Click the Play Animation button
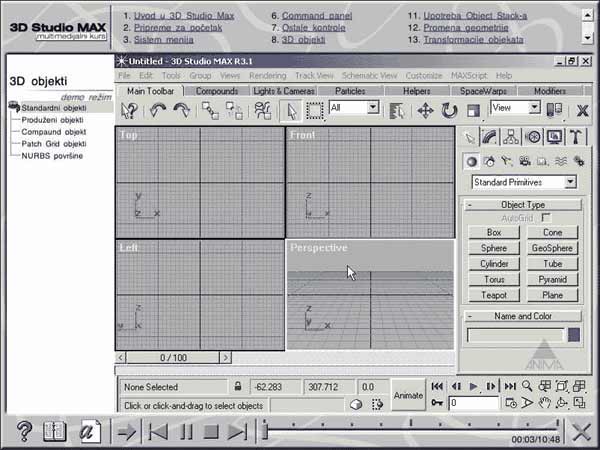Image resolution: width=600 pixels, height=450 pixels. tap(473, 386)
